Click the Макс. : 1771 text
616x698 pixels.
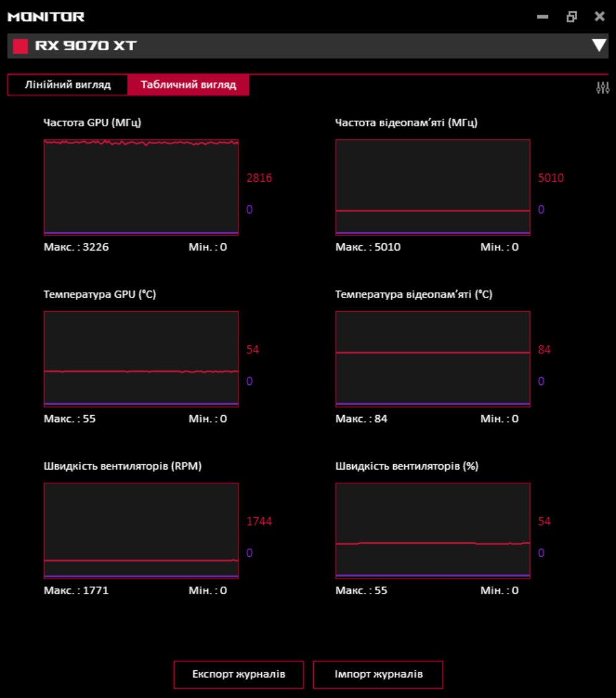click(76, 591)
